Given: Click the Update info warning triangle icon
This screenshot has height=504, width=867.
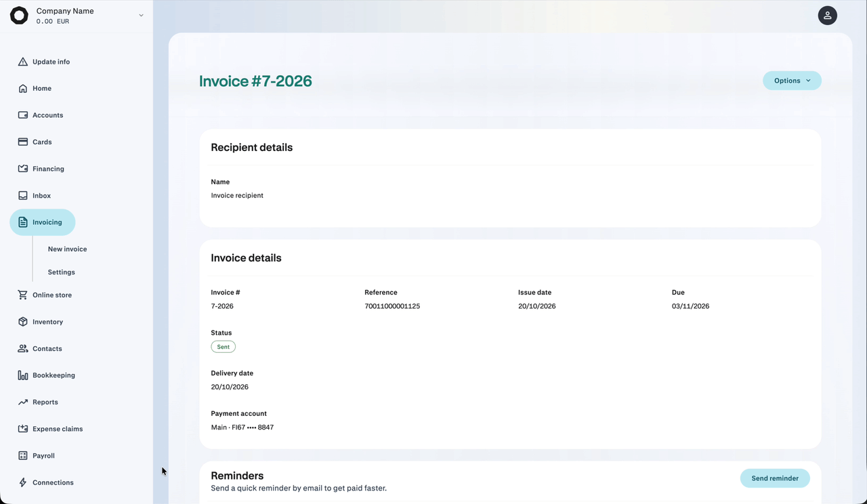Looking at the screenshot, I should [x=23, y=62].
